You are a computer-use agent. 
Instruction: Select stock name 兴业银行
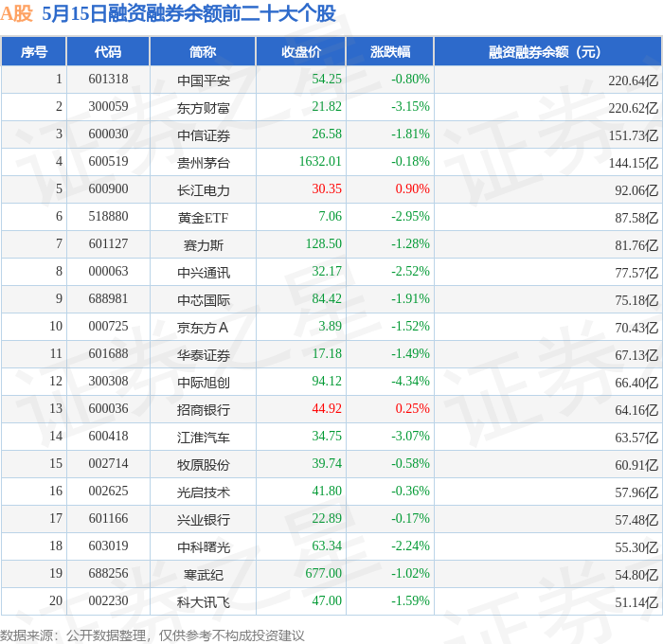tap(204, 520)
